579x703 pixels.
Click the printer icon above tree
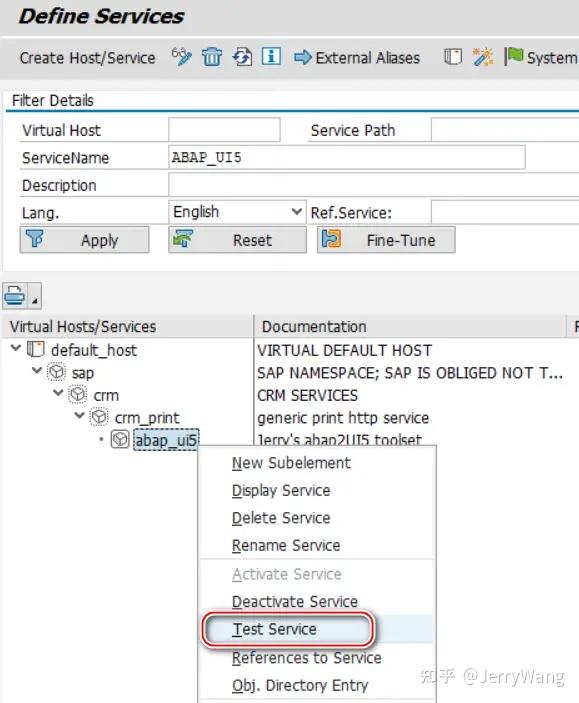click(15, 295)
